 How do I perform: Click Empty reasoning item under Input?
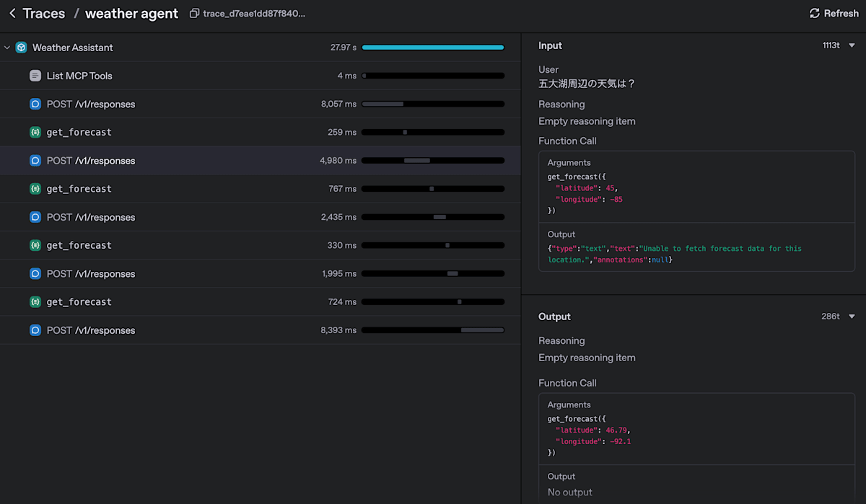587,121
